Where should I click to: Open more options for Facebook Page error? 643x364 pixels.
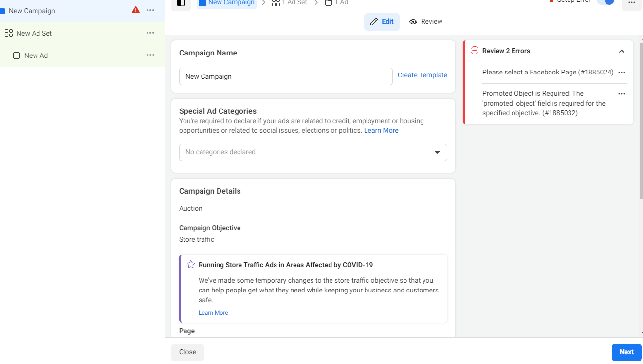(x=621, y=73)
